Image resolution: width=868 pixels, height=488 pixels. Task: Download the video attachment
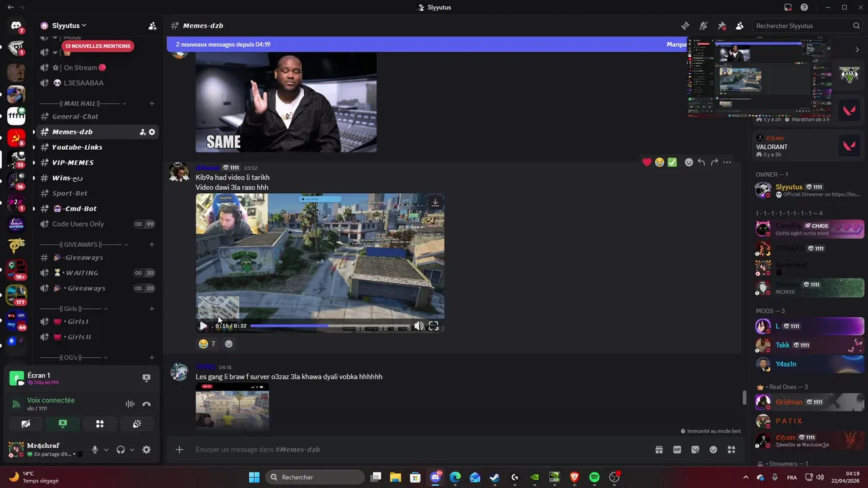(435, 202)
